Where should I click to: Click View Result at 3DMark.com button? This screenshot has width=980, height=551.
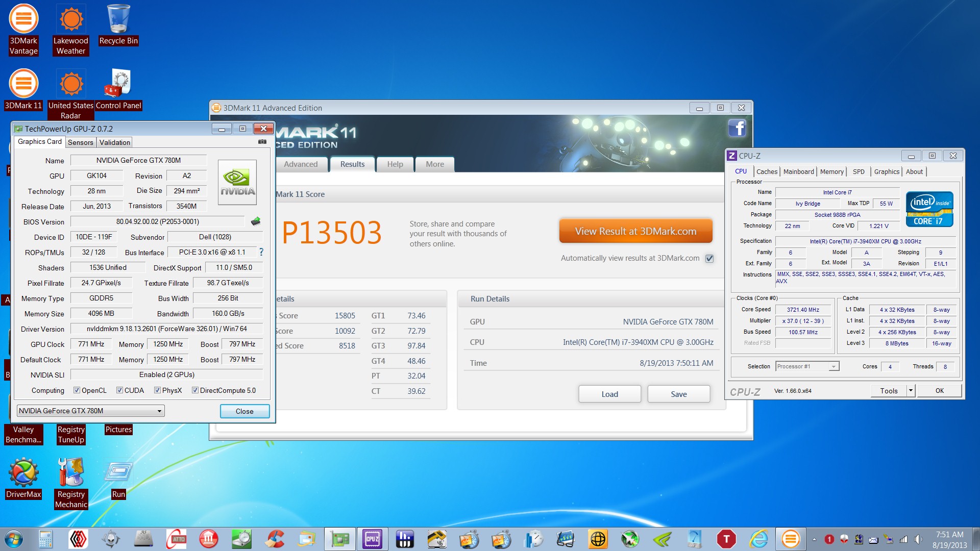click(x=635, y=231)
